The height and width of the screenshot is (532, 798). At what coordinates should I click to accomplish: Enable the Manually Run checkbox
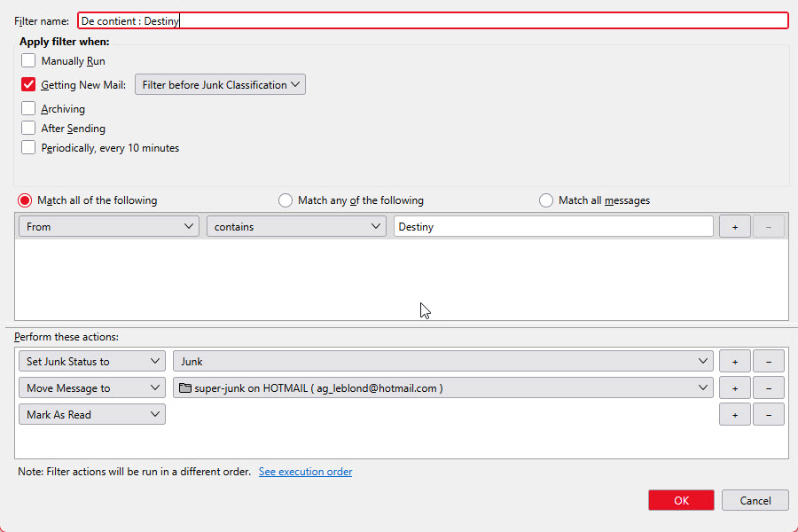[28, 61]
